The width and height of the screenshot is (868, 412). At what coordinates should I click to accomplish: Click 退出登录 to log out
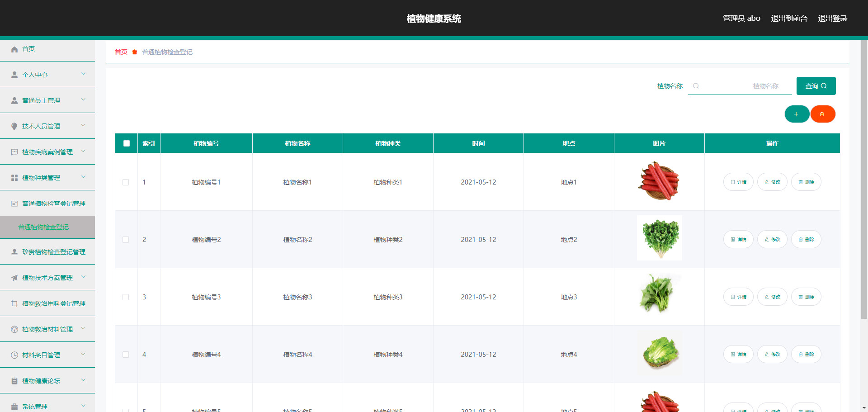(x=832, y=19)
